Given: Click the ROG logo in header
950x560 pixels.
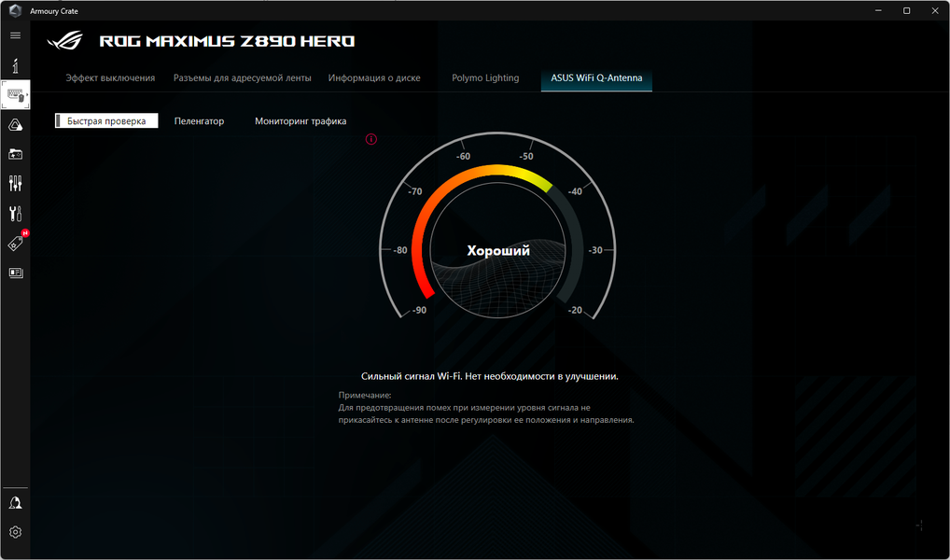Looking at the screenshot, I should 64,41.
